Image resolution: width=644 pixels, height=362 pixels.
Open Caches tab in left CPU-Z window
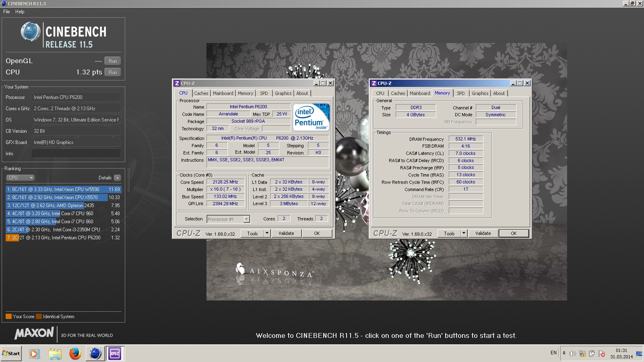[201, 93]
